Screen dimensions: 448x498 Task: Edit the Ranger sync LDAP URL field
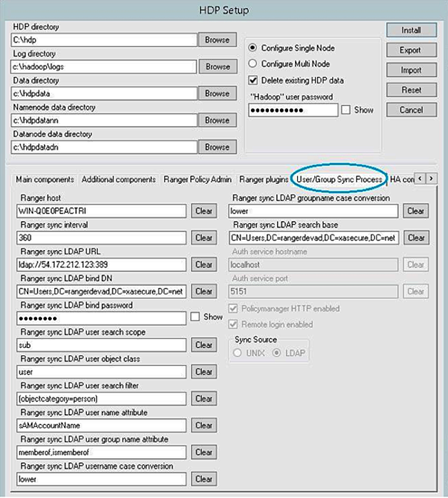(x=101, y=264)
